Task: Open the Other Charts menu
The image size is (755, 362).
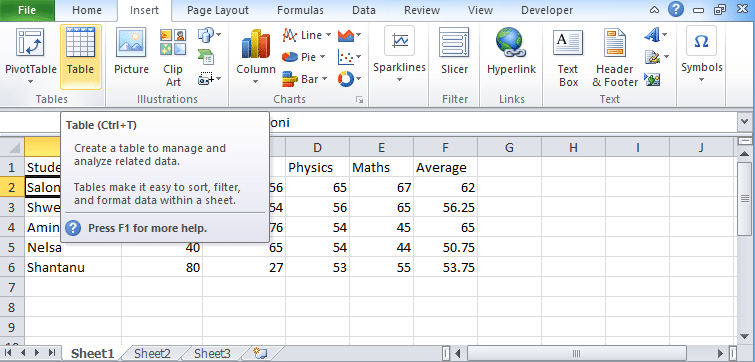Action: pos(350,78)
